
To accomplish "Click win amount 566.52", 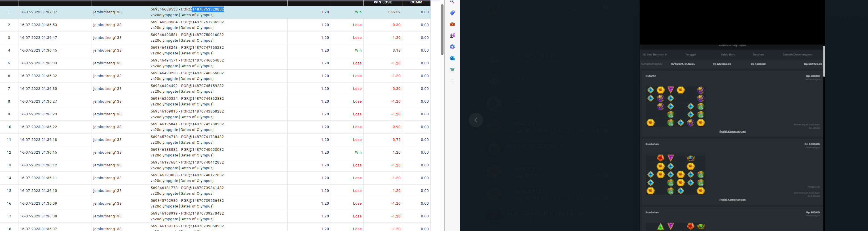I will click(x=394, y=12).
